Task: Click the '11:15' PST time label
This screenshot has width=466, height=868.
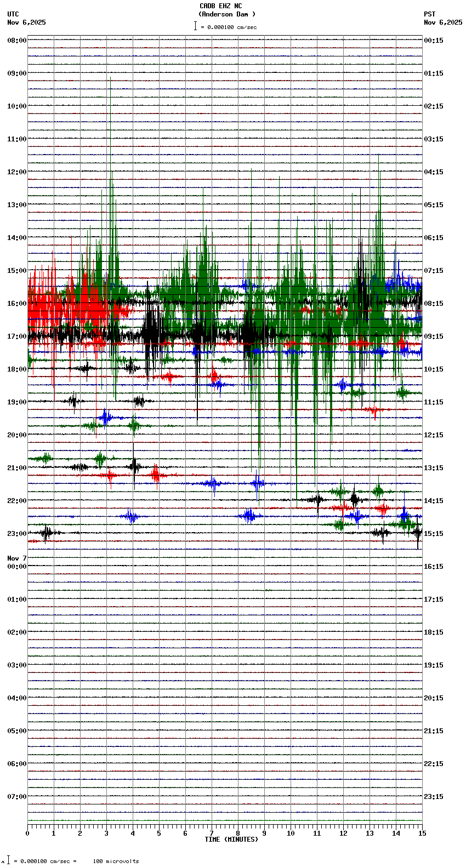Action: [x=434, y=402]
